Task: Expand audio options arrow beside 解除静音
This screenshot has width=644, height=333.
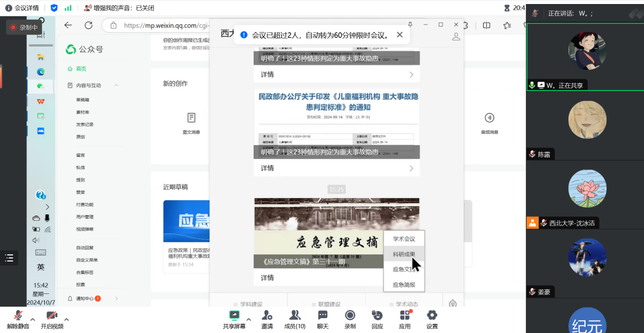Action: point(33,320)
